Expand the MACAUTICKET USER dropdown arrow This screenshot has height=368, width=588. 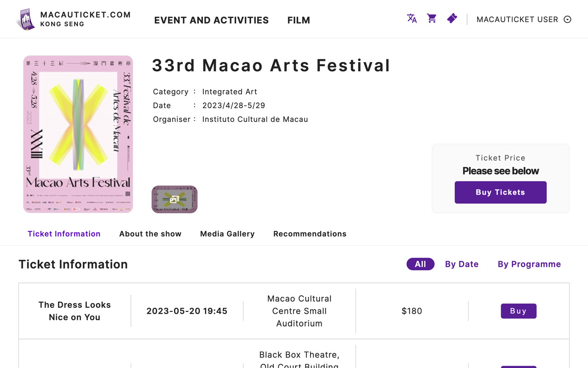click(x=567, y=19)
